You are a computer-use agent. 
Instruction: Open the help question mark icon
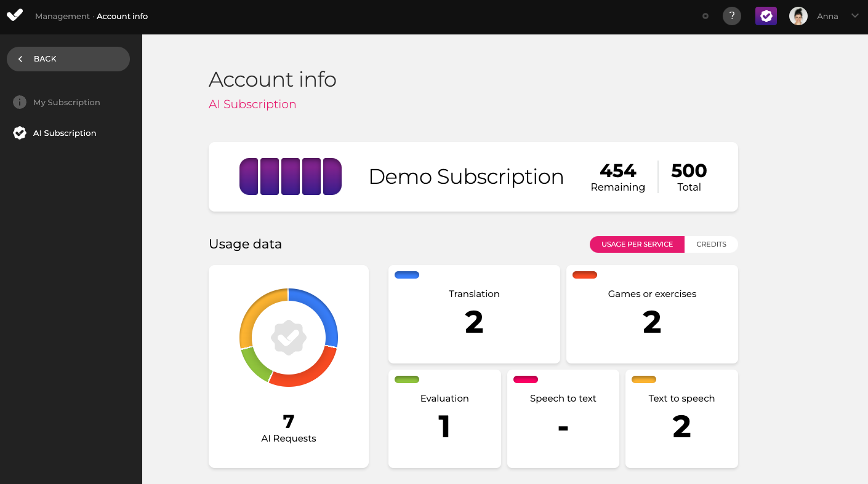(731, 16)
